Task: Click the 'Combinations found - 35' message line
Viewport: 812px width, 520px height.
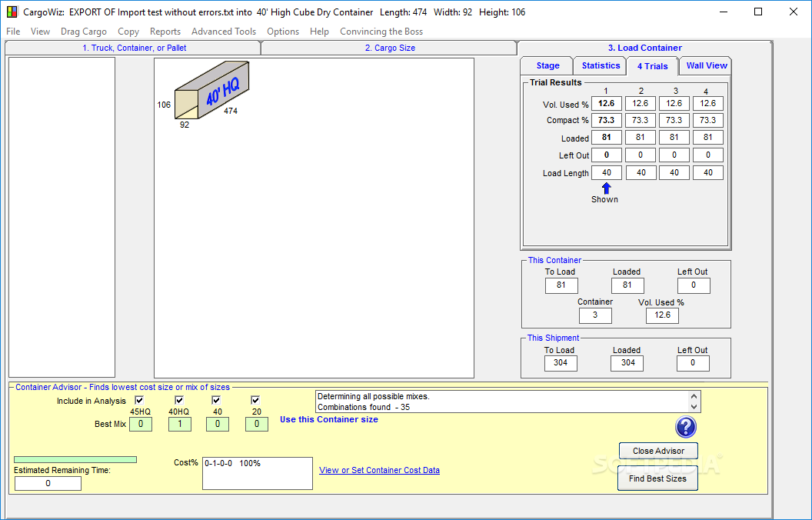Action: click(x=364, y=407)
